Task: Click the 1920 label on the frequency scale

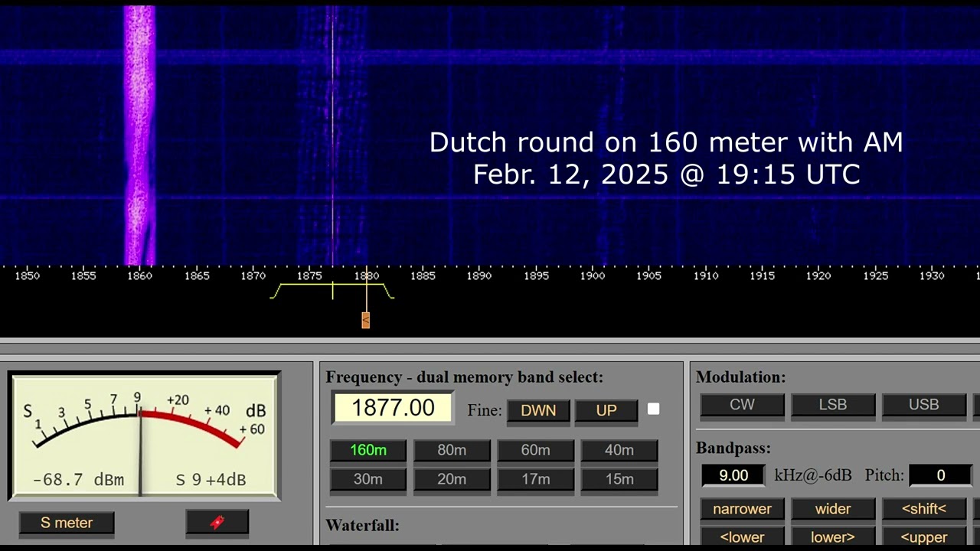Action: 818,275
